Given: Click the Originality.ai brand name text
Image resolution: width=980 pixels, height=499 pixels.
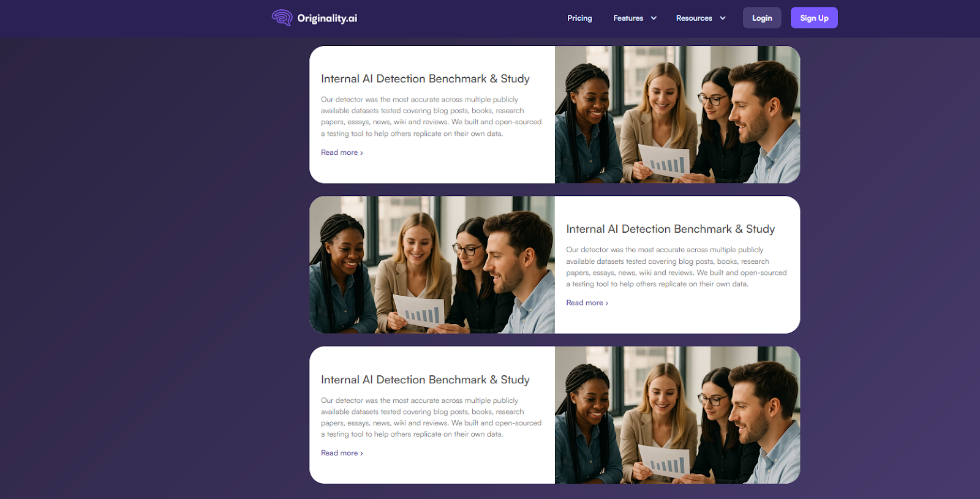Looking at the screenshot, I should [x=327, y=18].
